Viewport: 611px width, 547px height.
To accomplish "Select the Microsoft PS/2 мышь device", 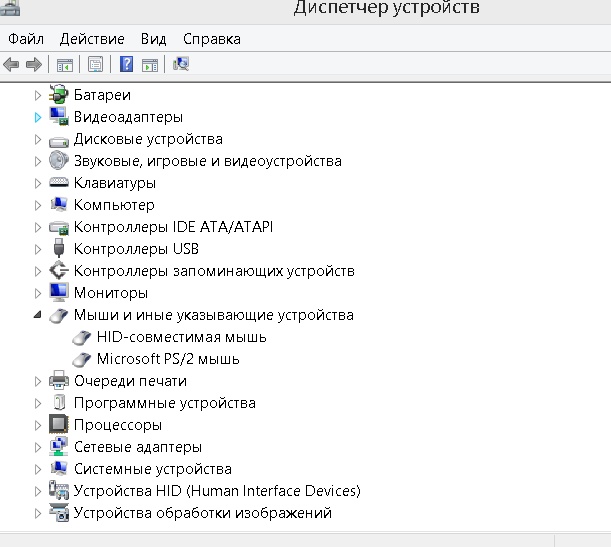I will (x=167, y=359).
